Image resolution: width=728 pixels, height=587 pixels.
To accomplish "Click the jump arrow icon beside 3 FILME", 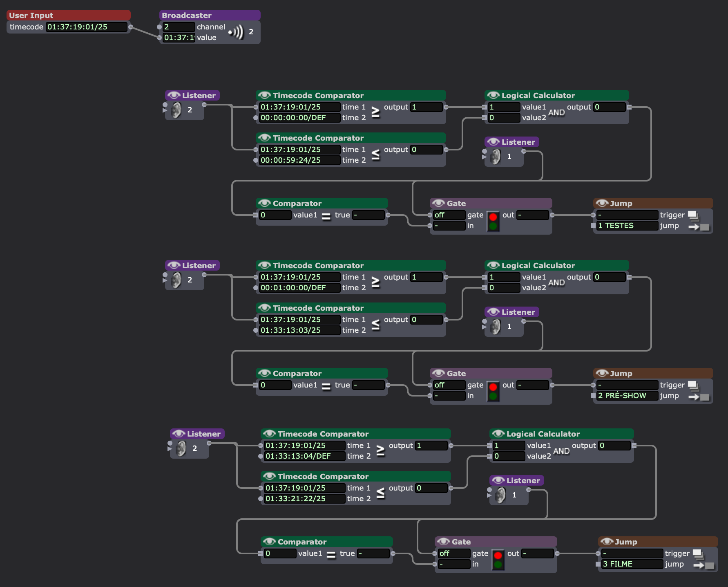I will pyautogui.click(x=704, y=565).
